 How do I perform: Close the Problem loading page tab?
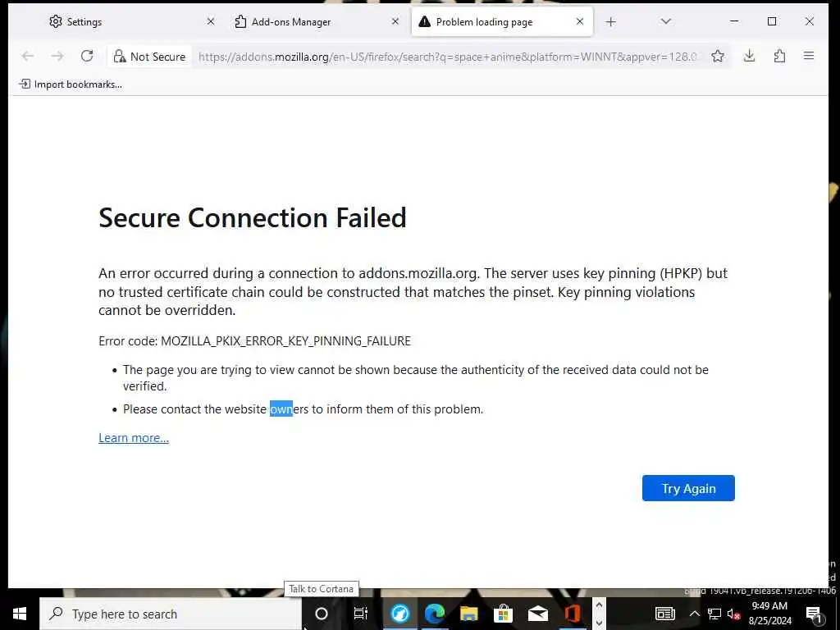580,22
